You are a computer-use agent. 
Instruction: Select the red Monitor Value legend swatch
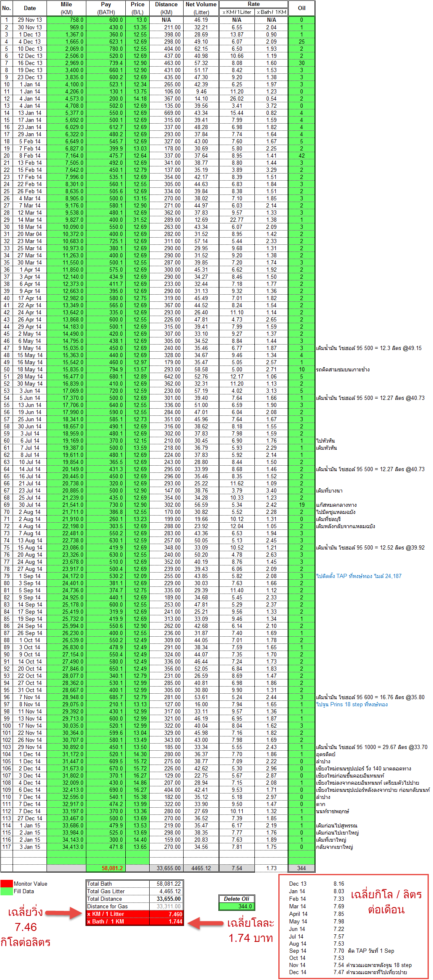coord(7,884)
